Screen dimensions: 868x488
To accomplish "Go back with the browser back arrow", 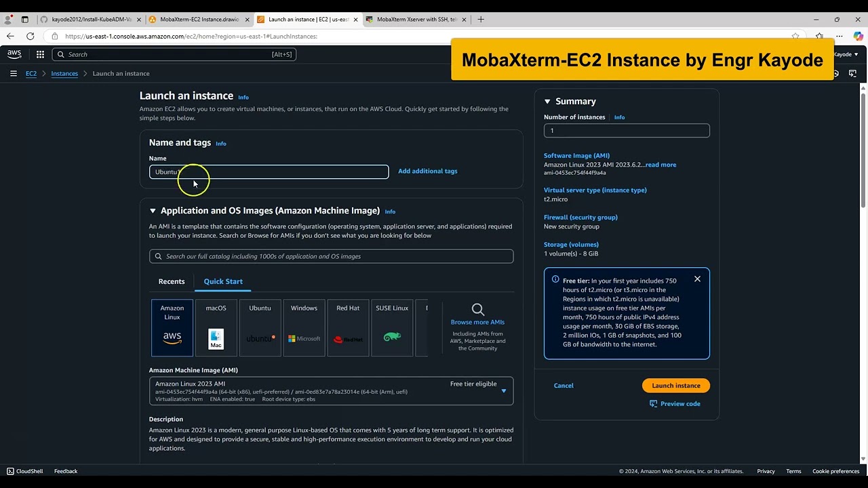I will [x=10, y=36].
